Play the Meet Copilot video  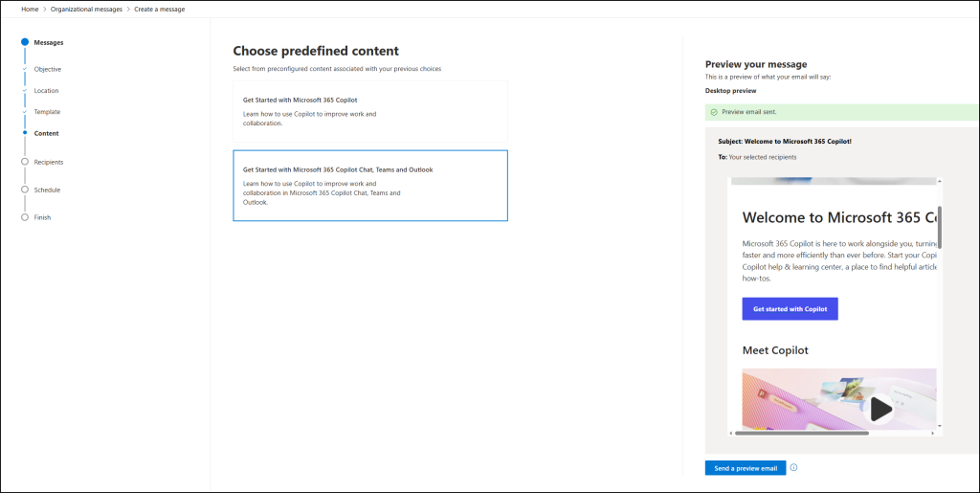(880, 409)
